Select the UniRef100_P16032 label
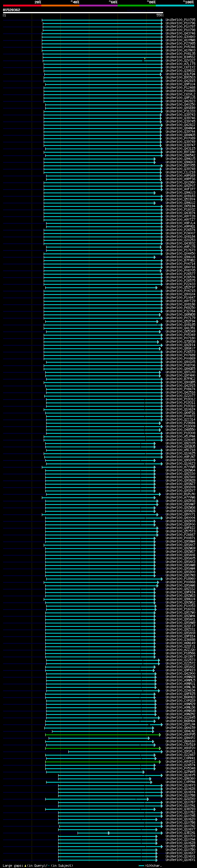Screen dimensions: 197x868 pos(180,210)
